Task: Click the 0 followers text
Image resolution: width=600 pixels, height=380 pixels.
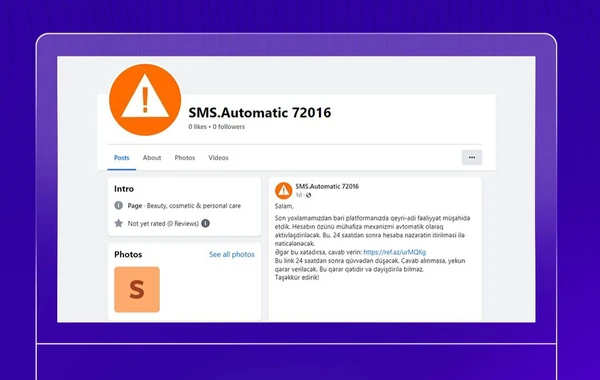Action: (229, 127)
